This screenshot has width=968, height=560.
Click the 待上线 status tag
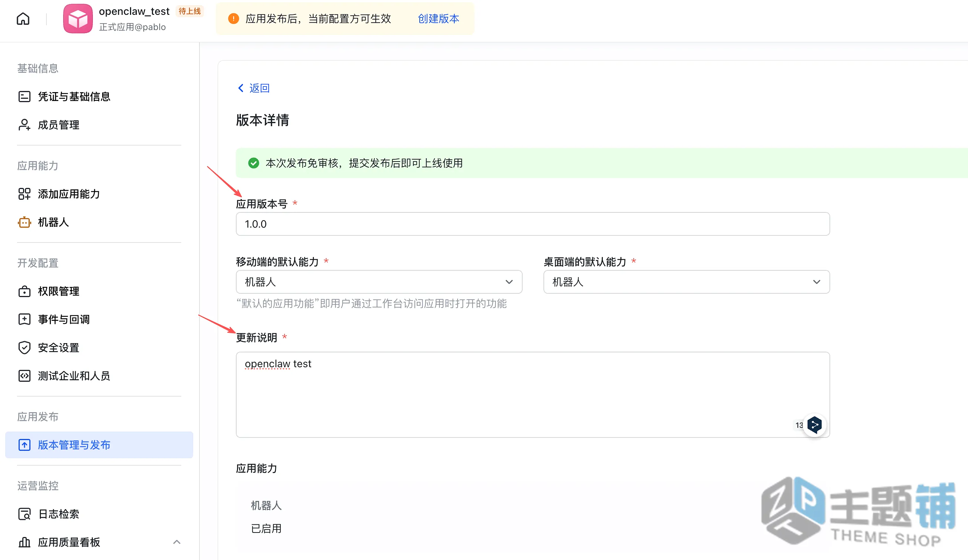point(190,11)
